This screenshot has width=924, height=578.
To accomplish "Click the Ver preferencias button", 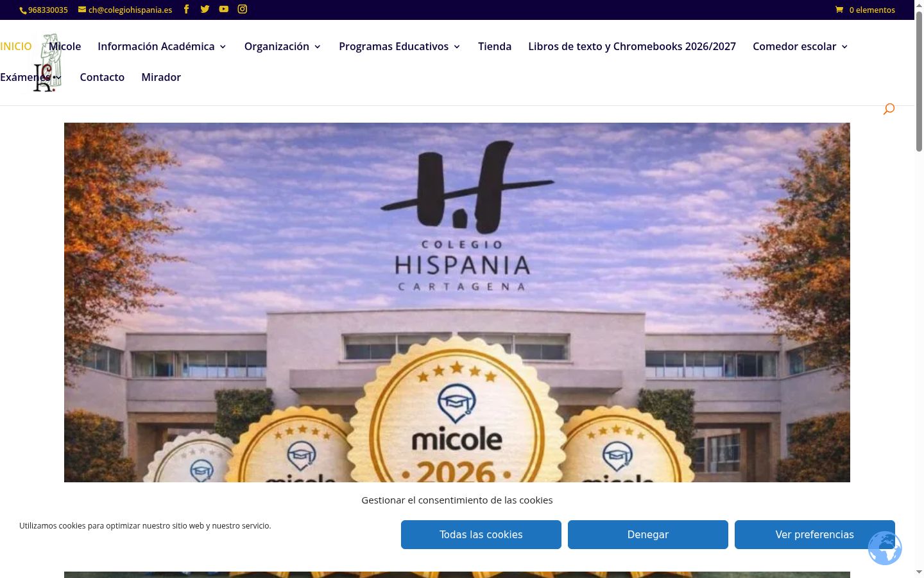I will pyautogui.click(x=815, y=534).
